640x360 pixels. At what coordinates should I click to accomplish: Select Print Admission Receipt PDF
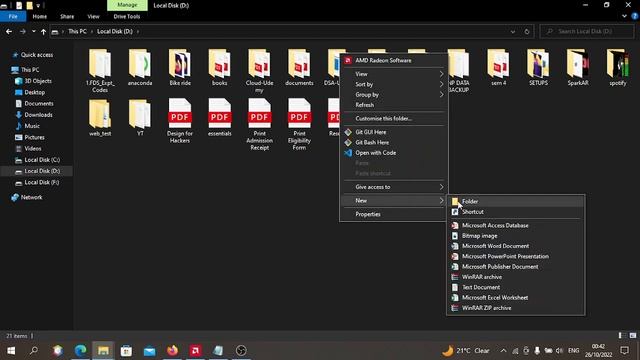click(259, 124)
